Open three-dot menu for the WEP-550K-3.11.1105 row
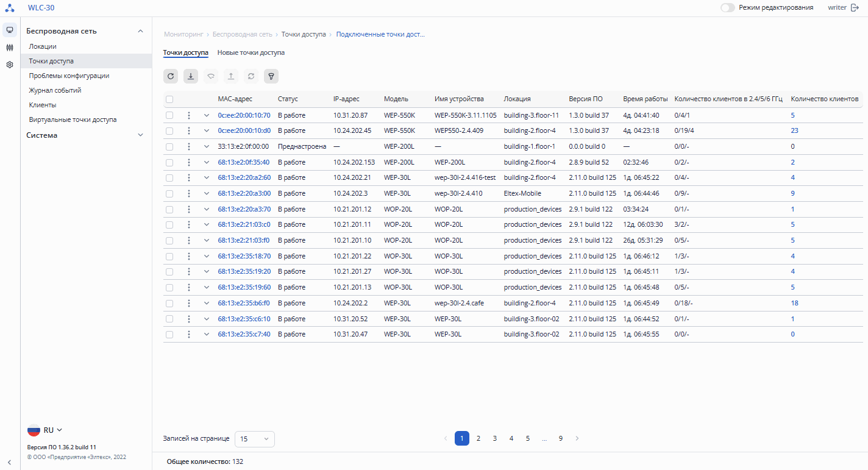The image size is (868, 470). tap(189, 115)
